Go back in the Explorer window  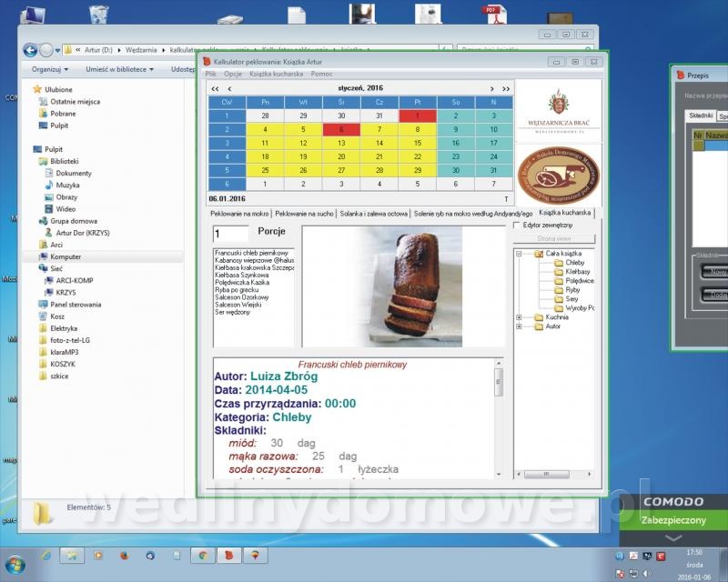[x=30, y=50]
